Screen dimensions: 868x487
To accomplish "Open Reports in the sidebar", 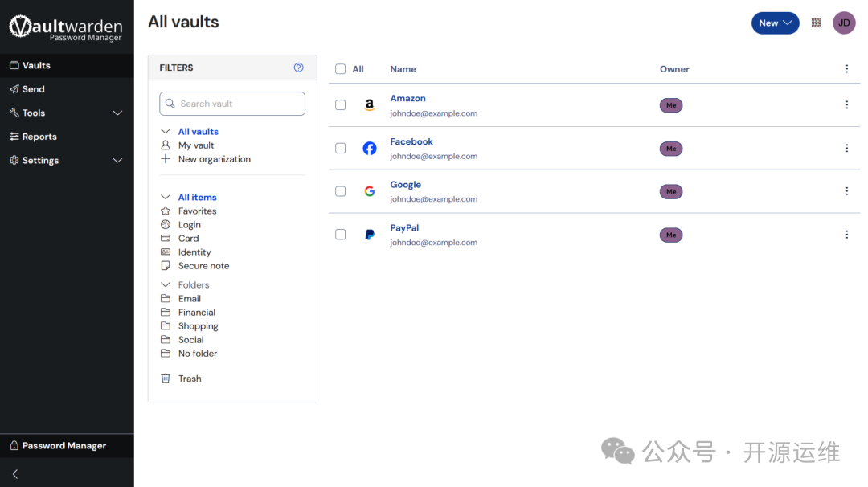I will [39, 137].
